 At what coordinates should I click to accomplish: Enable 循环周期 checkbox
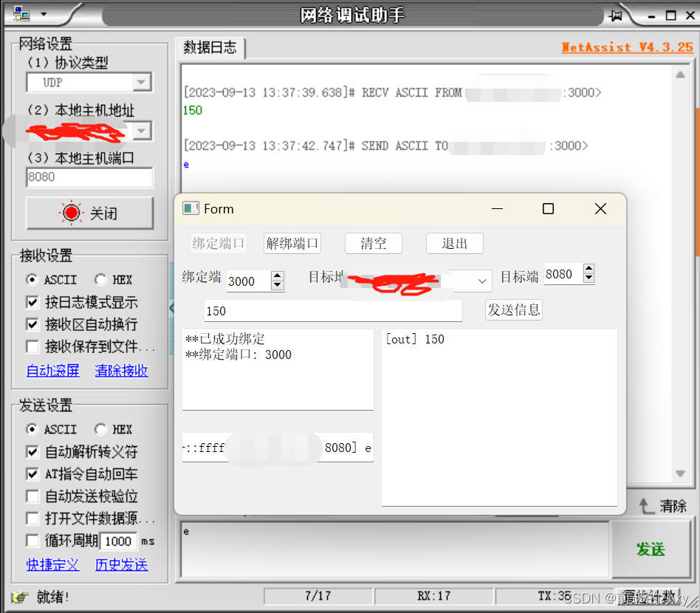coord(32,541)
